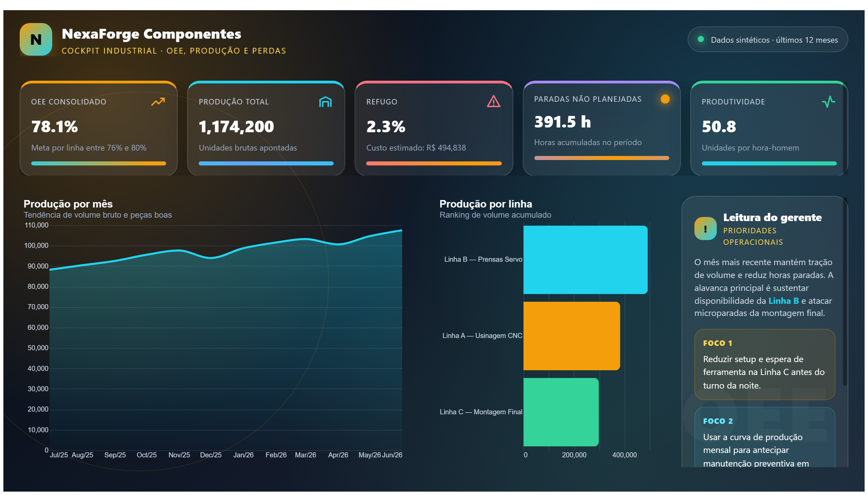Click 'Custo estimado: R$ 494,838' text
The width and height of the screenshot is (868, 495).
pos(416,147)
